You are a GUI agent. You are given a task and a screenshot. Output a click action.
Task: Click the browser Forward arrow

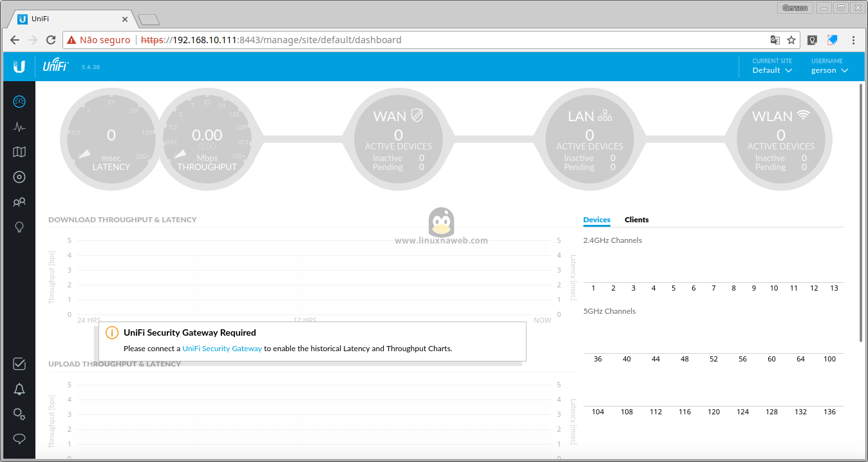coord(33,40)
